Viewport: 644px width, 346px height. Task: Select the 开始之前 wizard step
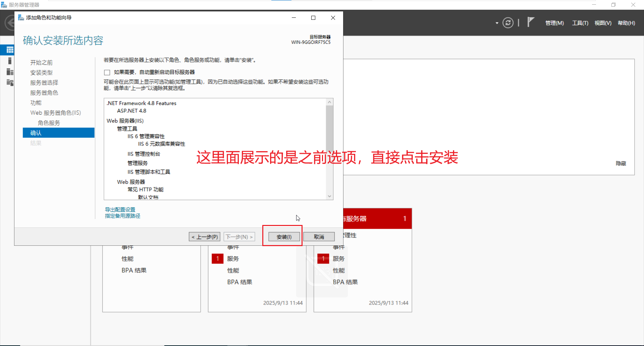tap(41, 62)
